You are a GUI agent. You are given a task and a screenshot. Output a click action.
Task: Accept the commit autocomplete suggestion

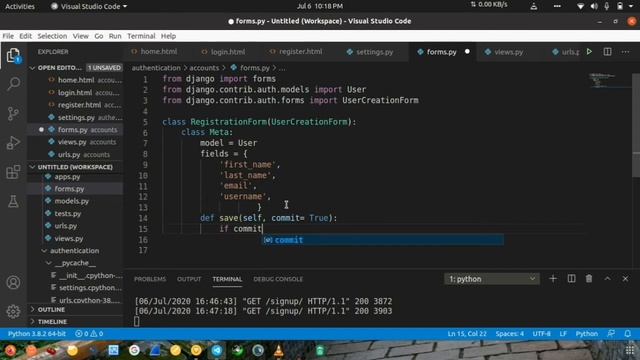[382, 240]
